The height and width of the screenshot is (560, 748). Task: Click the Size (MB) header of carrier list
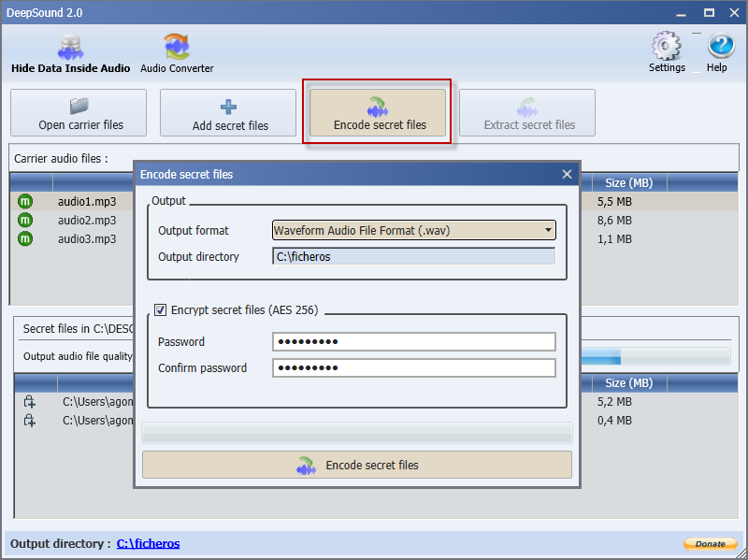pyautogui.click(x=629, y=182)
